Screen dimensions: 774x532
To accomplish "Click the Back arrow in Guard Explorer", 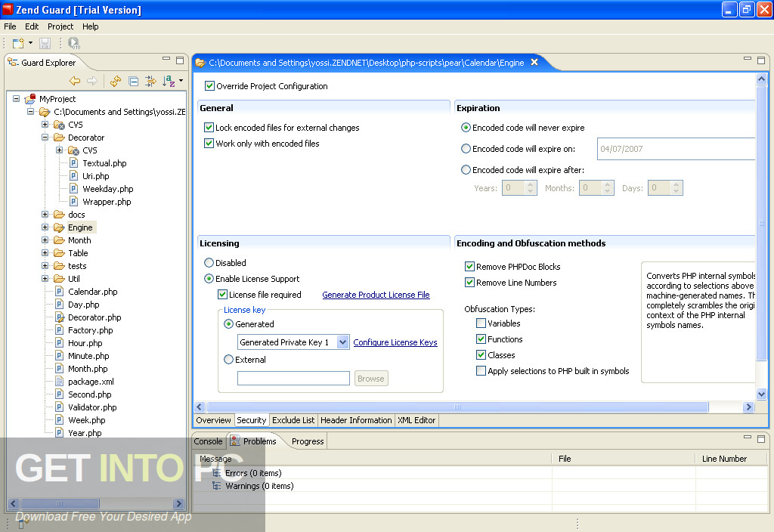I will 75,81.
